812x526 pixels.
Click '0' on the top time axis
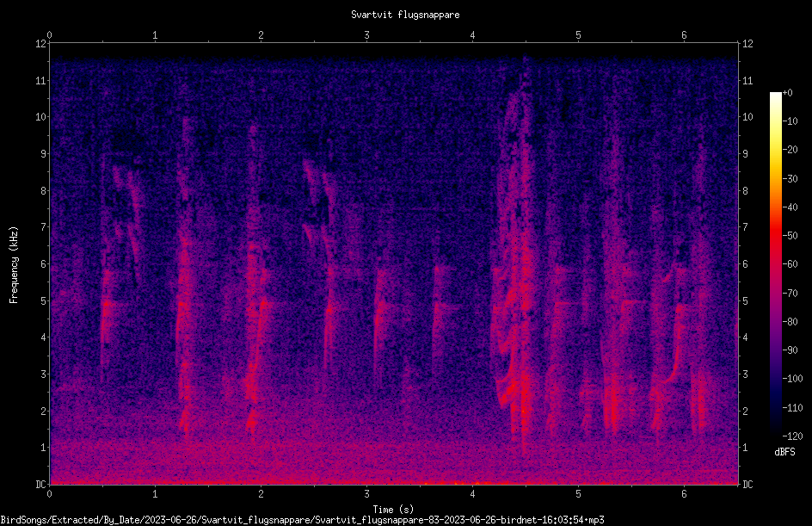click(49, 35)
